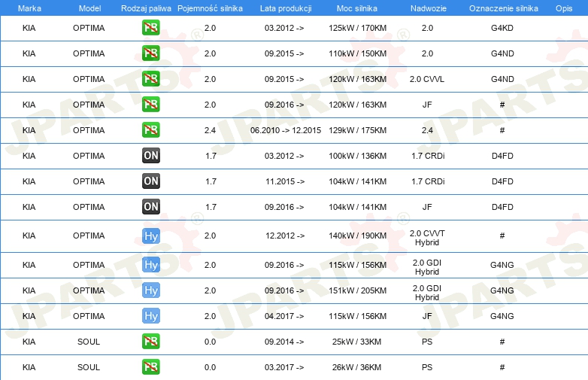Click the Marka column header

[29, 8]
